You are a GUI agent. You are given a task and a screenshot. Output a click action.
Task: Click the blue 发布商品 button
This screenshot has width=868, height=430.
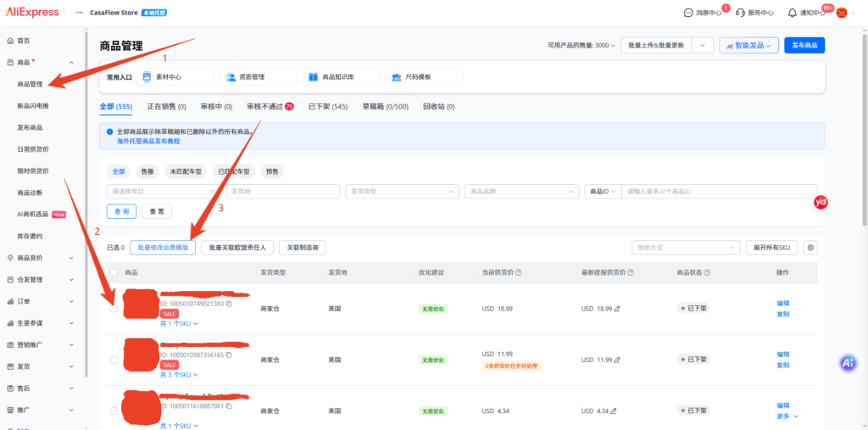tap(804, 46)
